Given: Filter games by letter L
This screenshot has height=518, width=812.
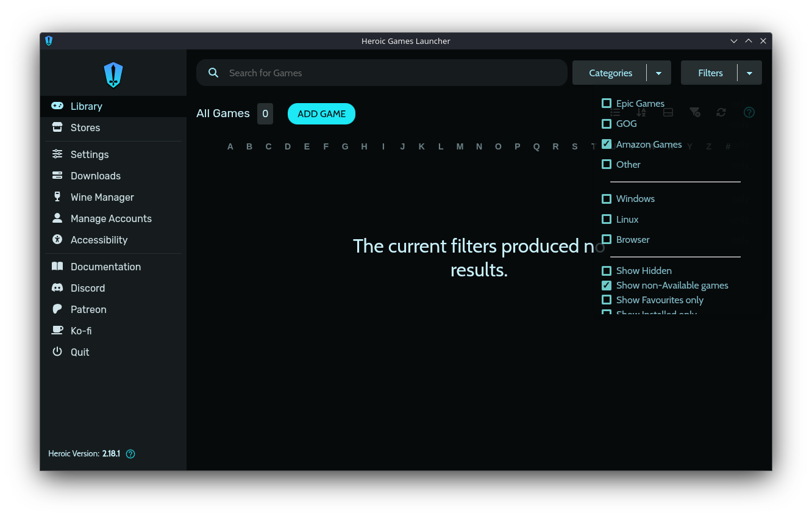Looking at the screenshot, I should click(x=441, y=146).
